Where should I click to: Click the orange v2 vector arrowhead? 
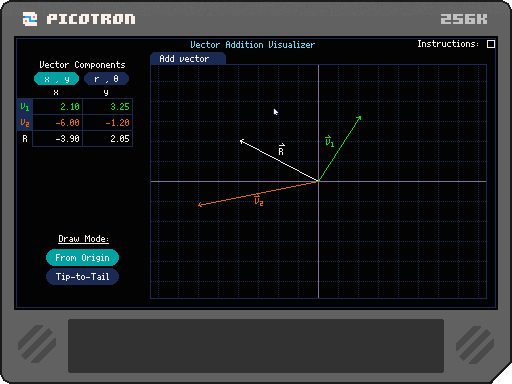[200, 204]
